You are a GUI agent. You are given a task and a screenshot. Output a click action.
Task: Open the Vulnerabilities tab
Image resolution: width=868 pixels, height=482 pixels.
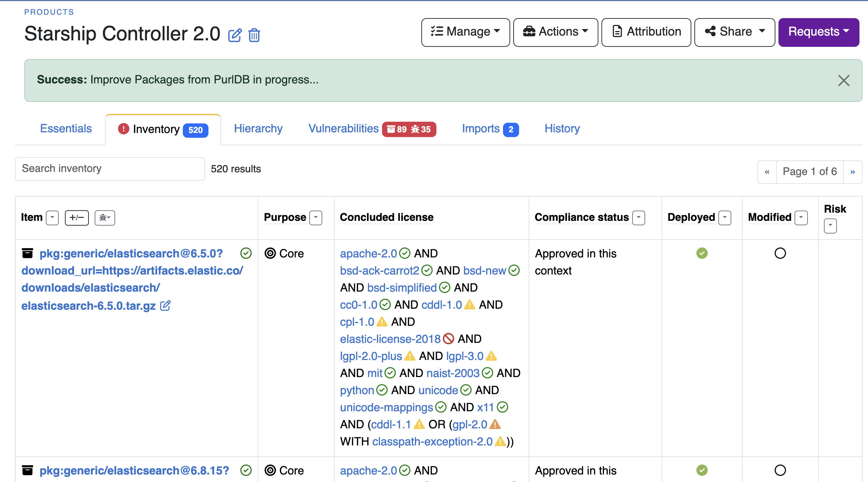[372, 129]
